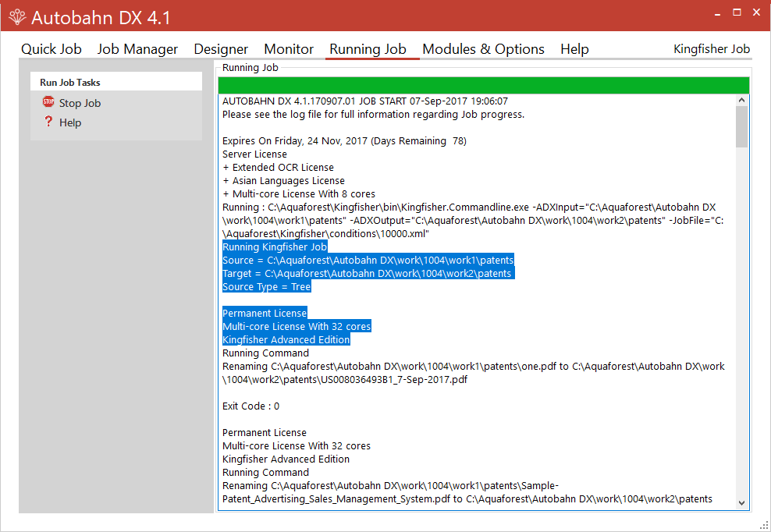This screenshot has height=532, width=771.
Task: Click the Stop Job text link
Action: pos(80,103)
